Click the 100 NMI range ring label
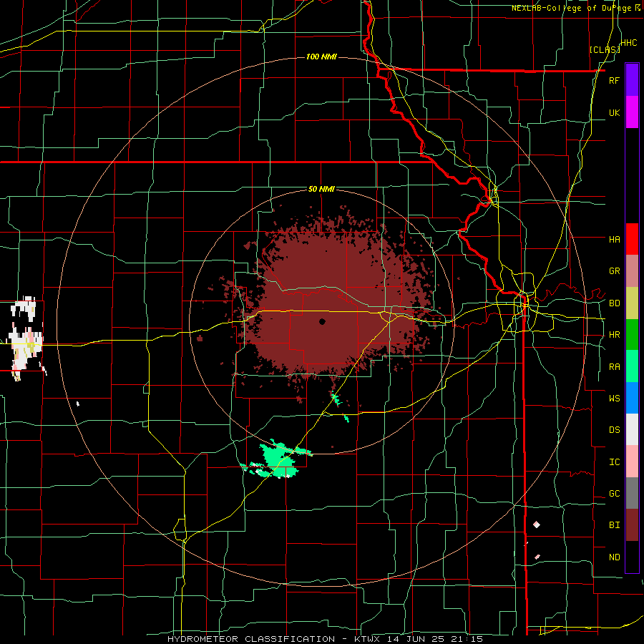This screenshot has height=644, width=644. 321,57
